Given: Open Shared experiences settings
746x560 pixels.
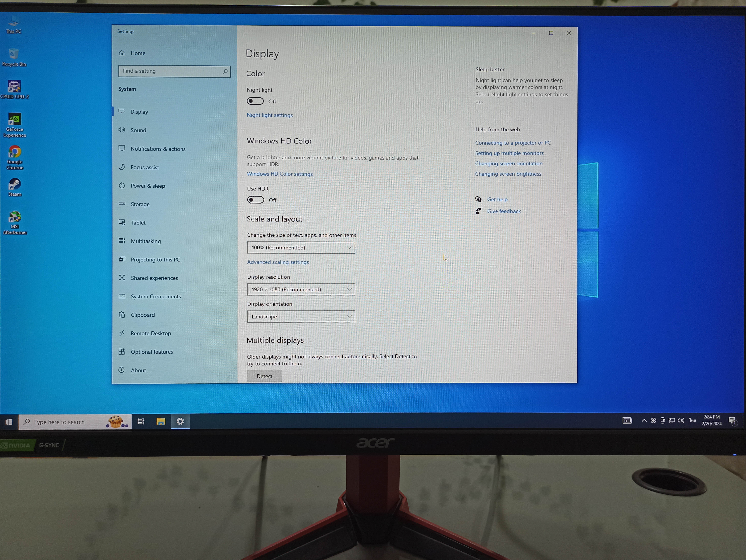Looking at the screenshot, I should tap(174, 278).
